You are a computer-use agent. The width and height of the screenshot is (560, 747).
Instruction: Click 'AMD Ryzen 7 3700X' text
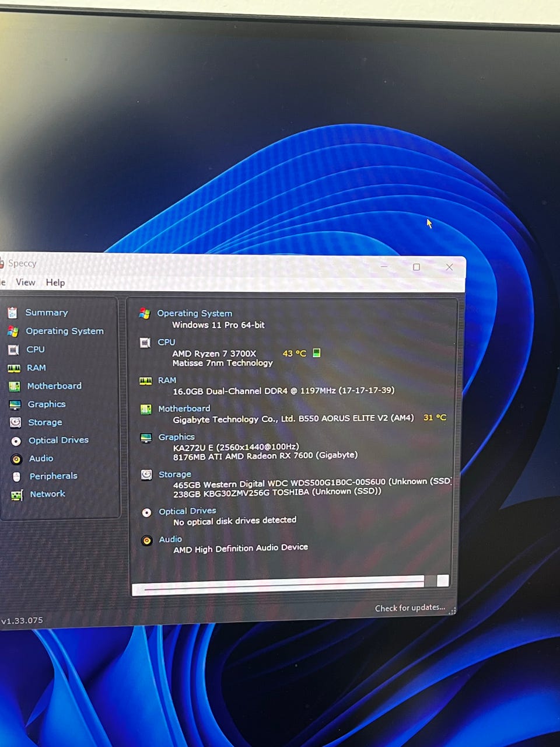point(214,353)
